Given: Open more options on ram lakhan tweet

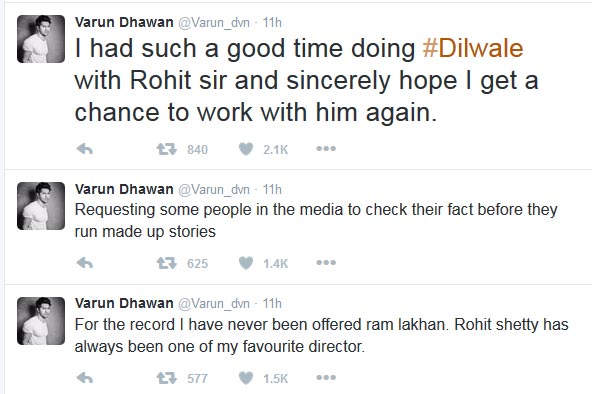Looking at the screenshot, I should coord(326,377).
